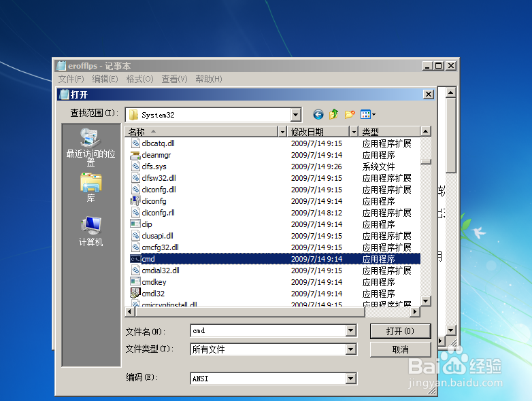Open the View (查看) menu
Screen dimensions: 532x401
(174, 79)
